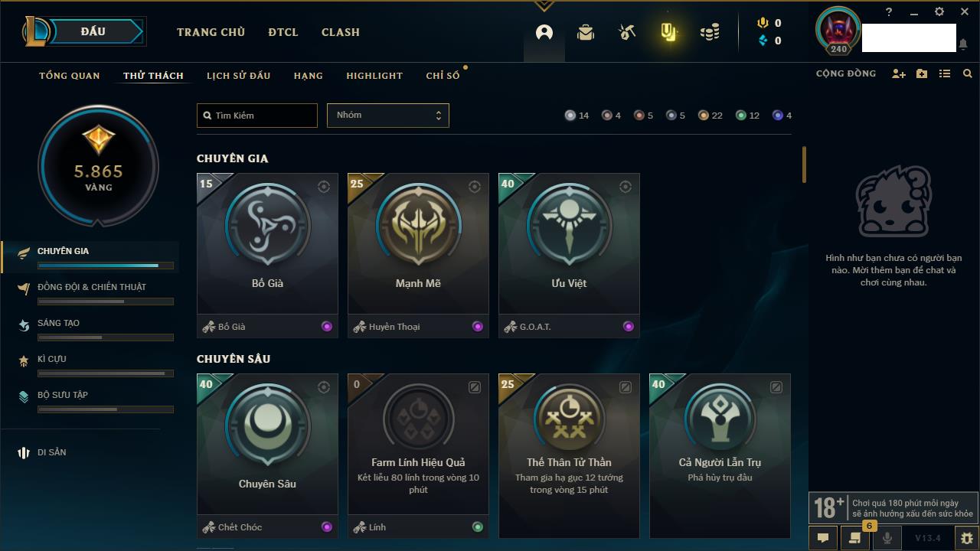The image size is (980, 551).
Task: Open the ĐTCL menu item
Action: (283, 32)
